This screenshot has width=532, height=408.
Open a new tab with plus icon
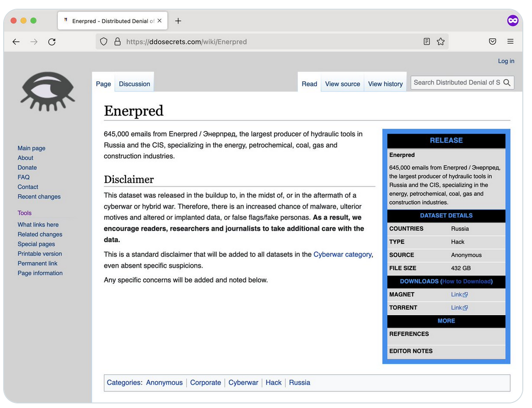coord(178,21)
